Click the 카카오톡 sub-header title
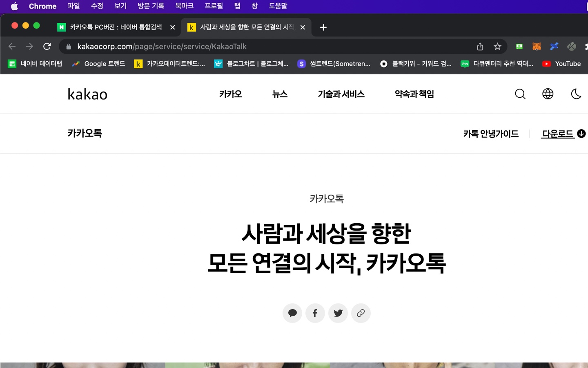This screenshot has height=368, width=588. [x=85, y=133]
